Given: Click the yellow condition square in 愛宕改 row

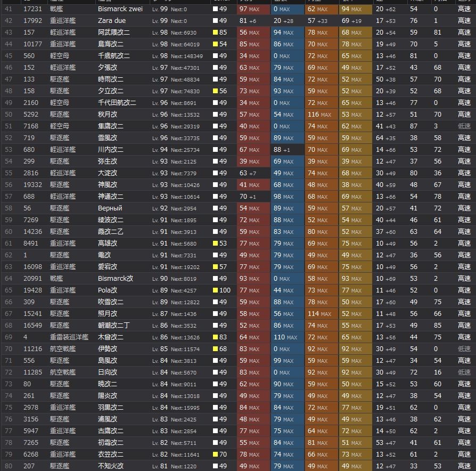Looking at the screenshot, I should 215,267.
